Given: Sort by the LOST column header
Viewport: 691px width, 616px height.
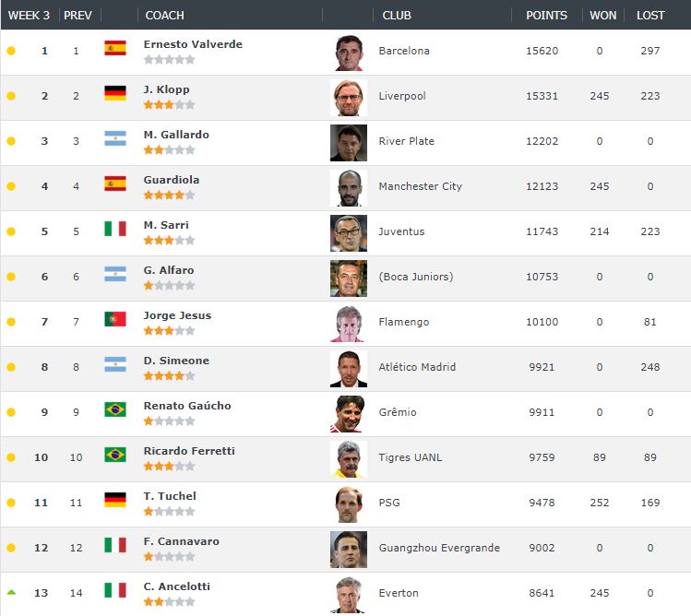Looking at the screenshot, I should (x=650, y=16).
